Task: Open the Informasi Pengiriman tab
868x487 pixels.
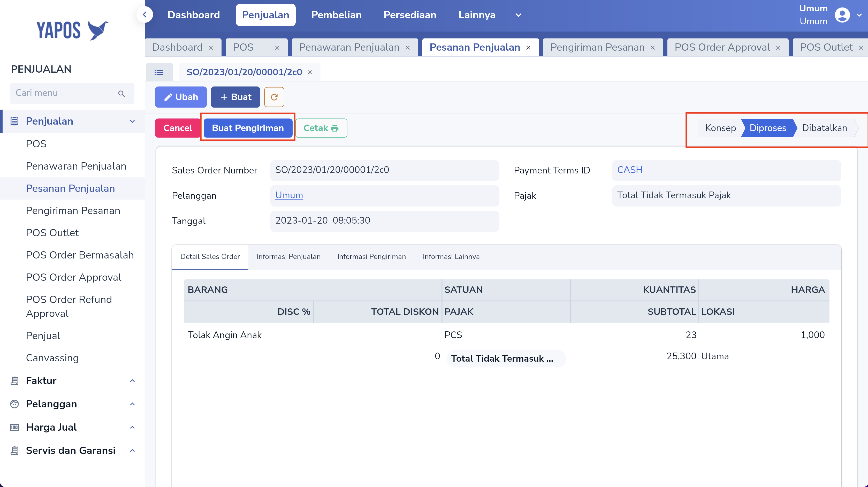Action: point(371,256)
